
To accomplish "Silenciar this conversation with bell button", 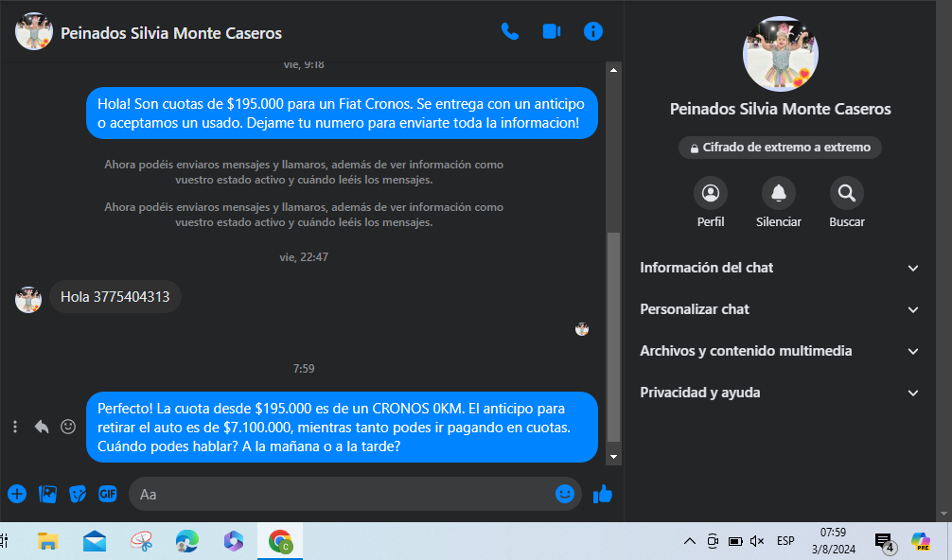I will pos(779,194).
